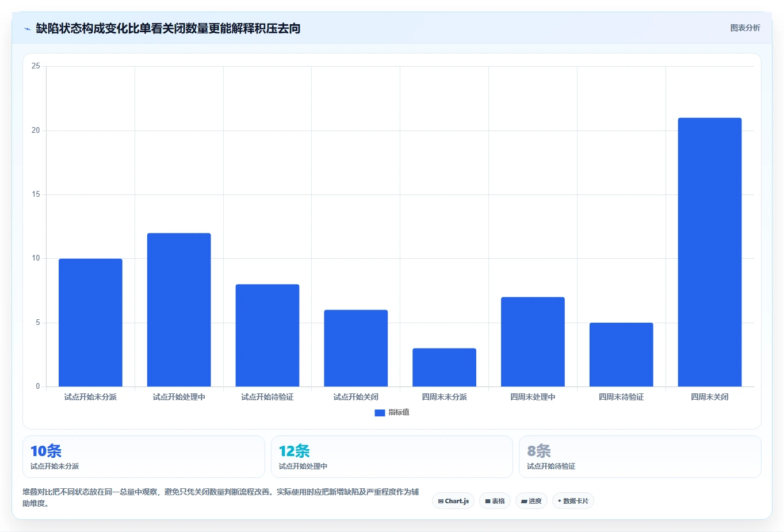
Task: Click the 试点开始未分派 axis label
Action: pos(90,397)
